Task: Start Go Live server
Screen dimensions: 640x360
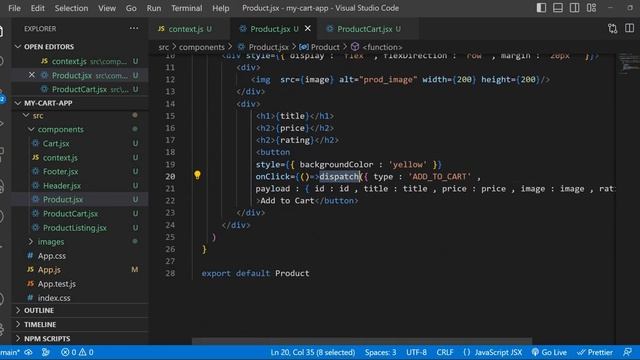Action: pos(549,352)
